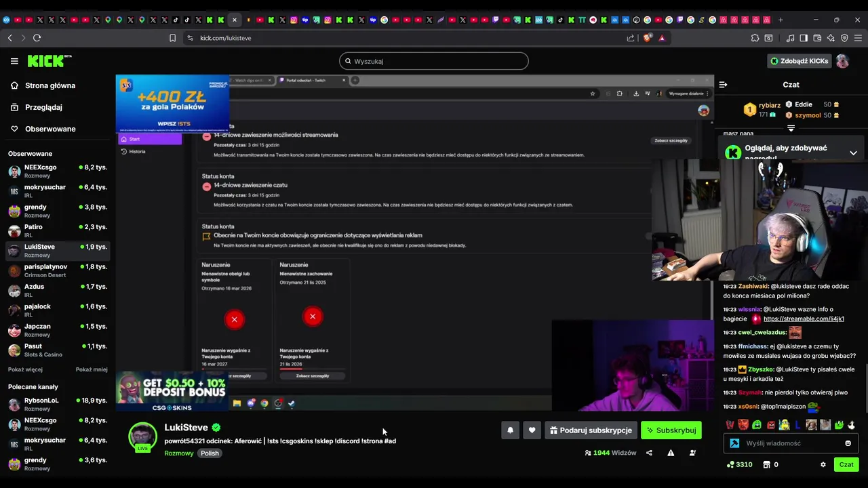This screenshot has width=868, height=488.
Task: Click Pokaż więcej under followed channels
Action: point(25,369)
